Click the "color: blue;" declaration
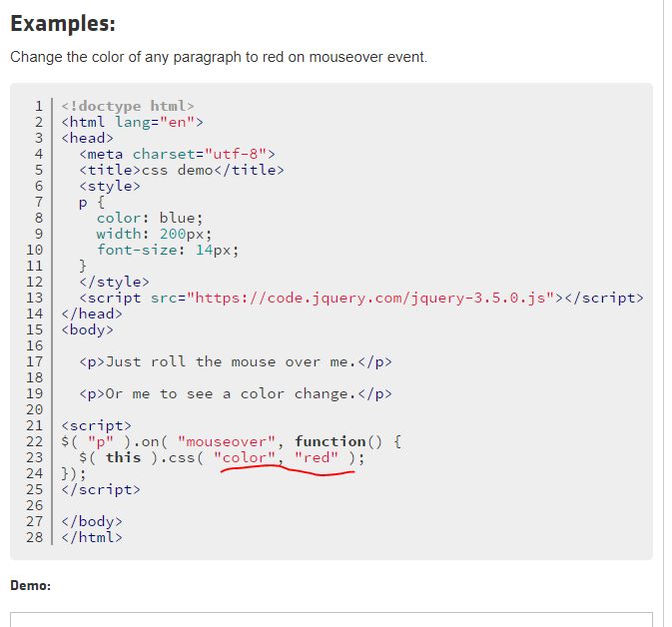This screenshot has width=672, height=627. tap(150, 218)
